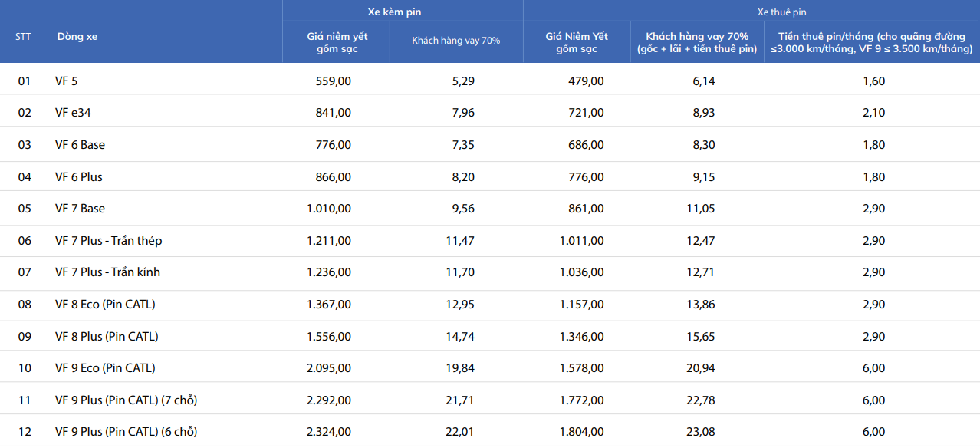Click the 'Khách hàng vay 70% (gốc + lãi + tiền thuê pin)' header
Screen dimensions: 980x448
[x=697, y=42]
